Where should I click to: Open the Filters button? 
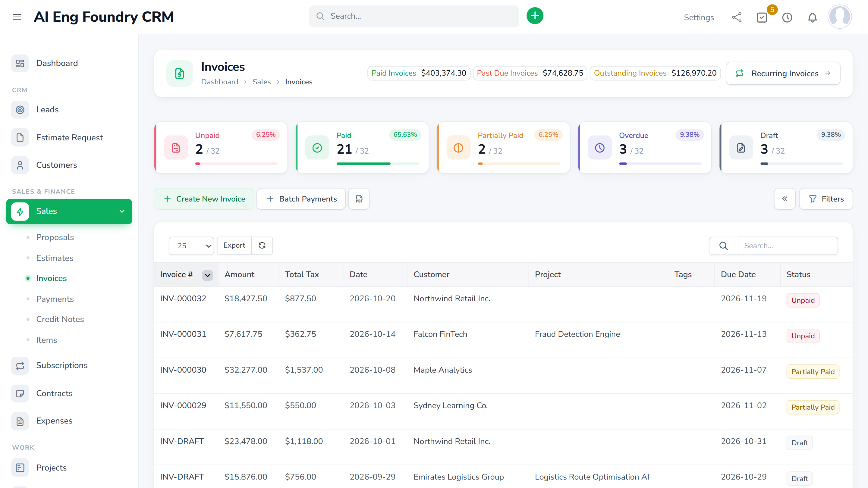click(826, 199)
